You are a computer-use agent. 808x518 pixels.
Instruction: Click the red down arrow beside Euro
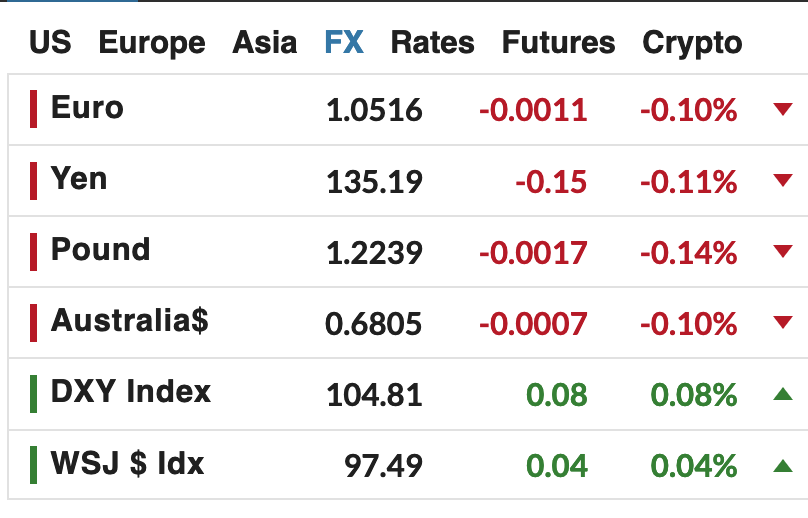[x=783, y=109]
